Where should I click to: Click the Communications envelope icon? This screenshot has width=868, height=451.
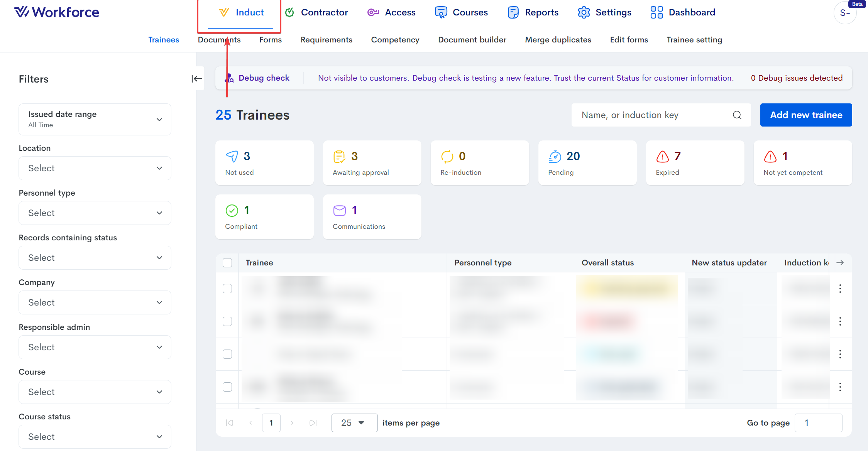tap(339, 210)
